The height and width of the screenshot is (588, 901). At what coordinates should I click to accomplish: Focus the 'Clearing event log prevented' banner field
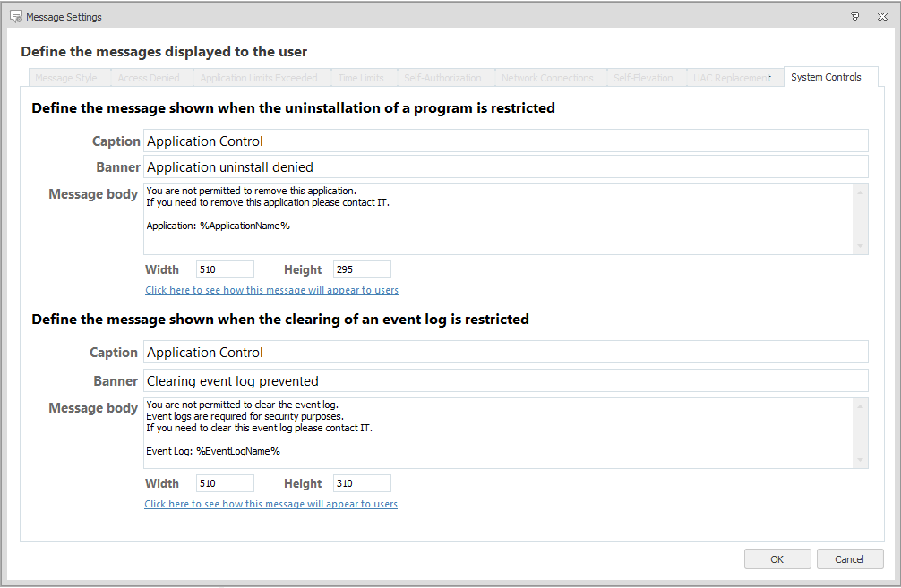(505, 380)
